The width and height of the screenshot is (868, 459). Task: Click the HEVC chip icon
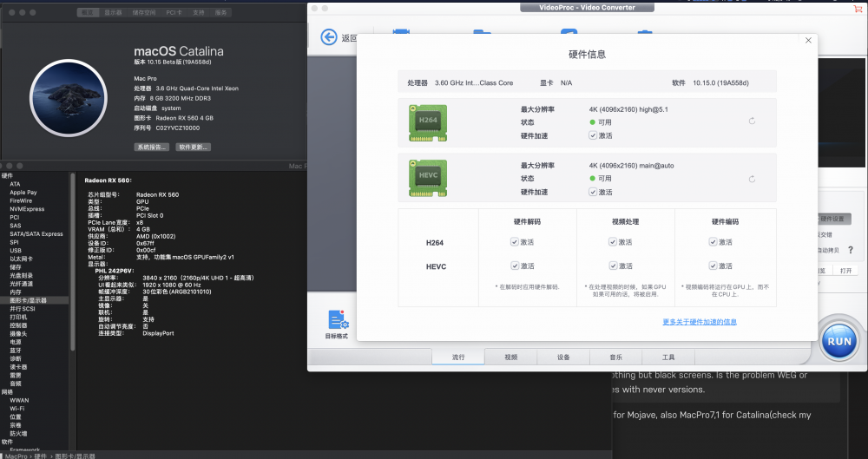[x=428, y=178]
